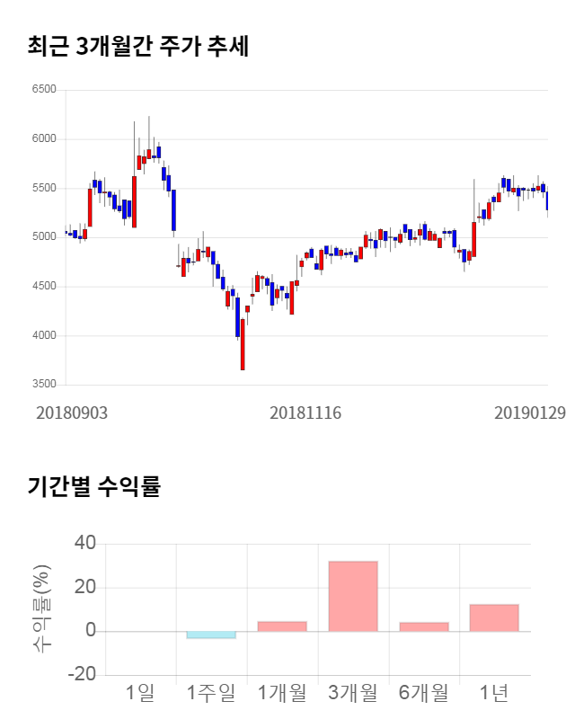Click the 5000 price axis label
Image resolution: width=575 pixels, height=728 pixels.
point(43,237)
